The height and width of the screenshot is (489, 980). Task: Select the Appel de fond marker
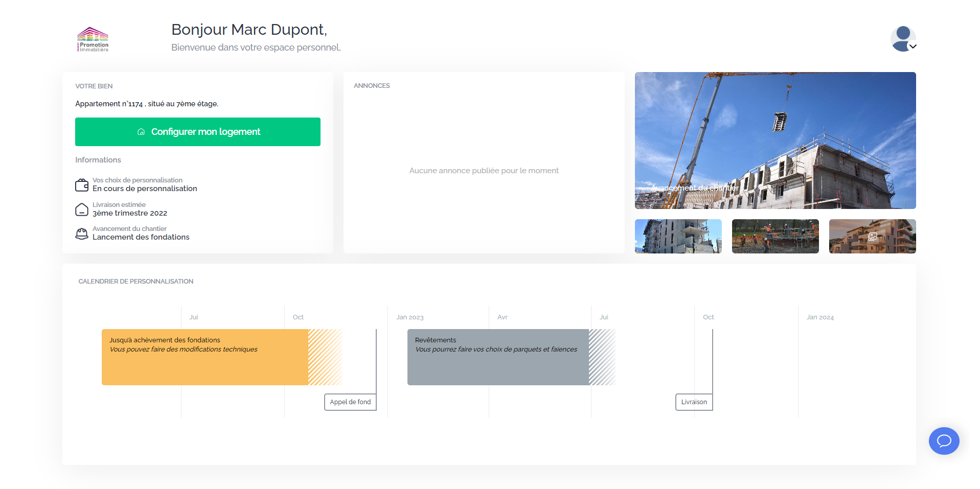(350, 402)
